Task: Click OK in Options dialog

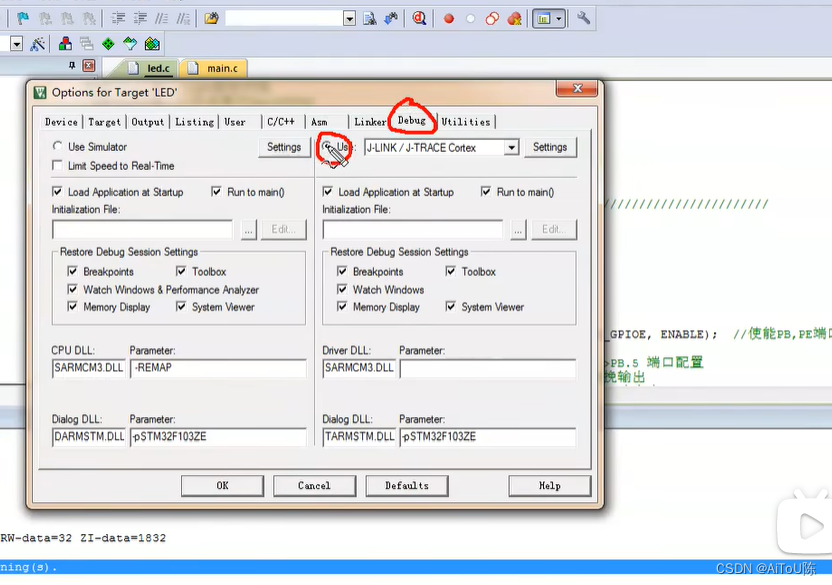Action: [222, 486]
